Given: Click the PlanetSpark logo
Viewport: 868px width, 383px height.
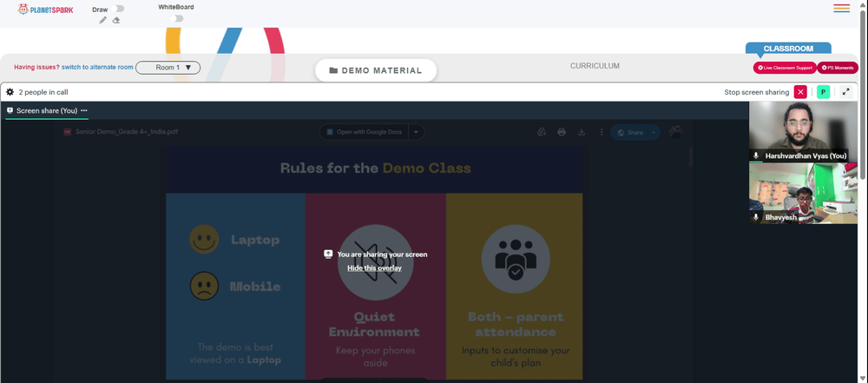Looking at the screenshot, I should pos(45,9).
